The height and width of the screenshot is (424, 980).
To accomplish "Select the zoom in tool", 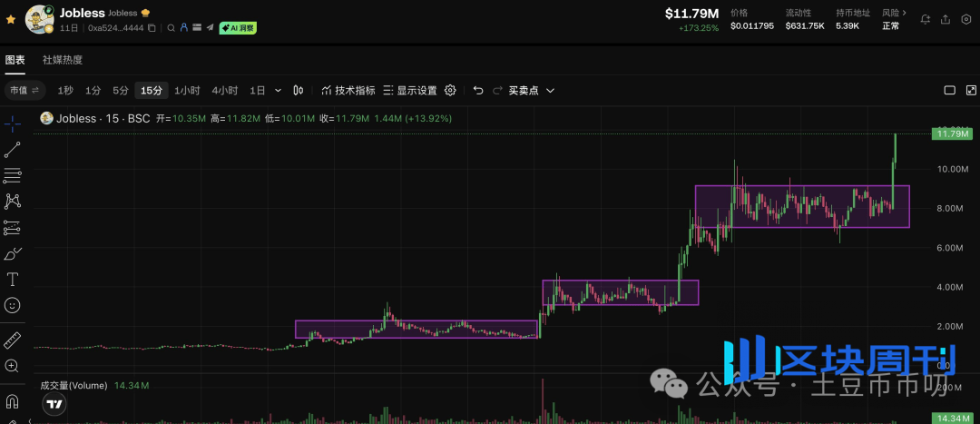I will click(x=13, y=366).
